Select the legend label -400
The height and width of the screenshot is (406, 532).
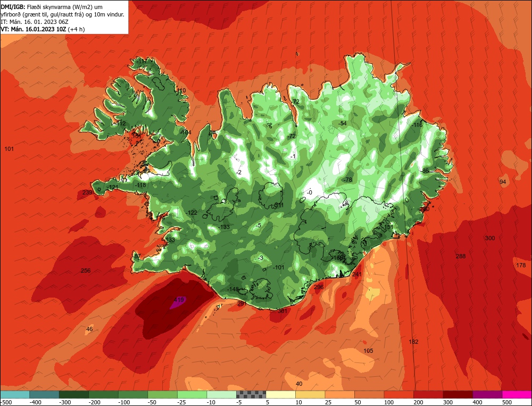pyautogui.click(x=35, y=402)
